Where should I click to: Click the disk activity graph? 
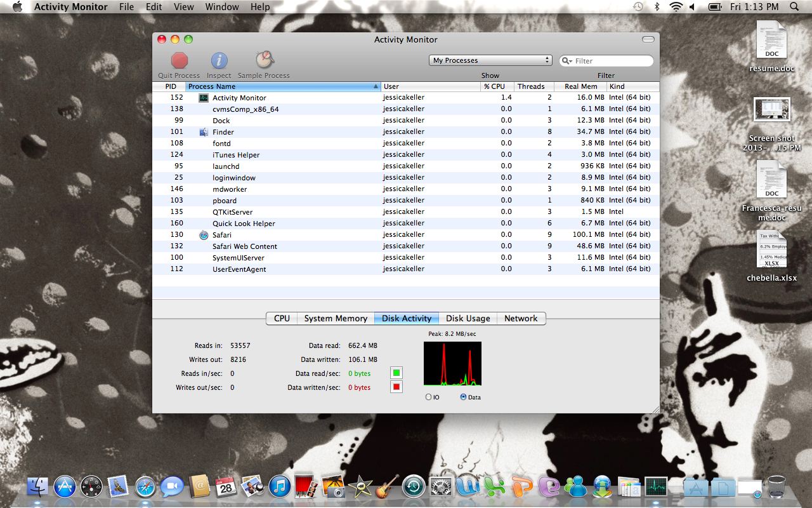point(452,364)
